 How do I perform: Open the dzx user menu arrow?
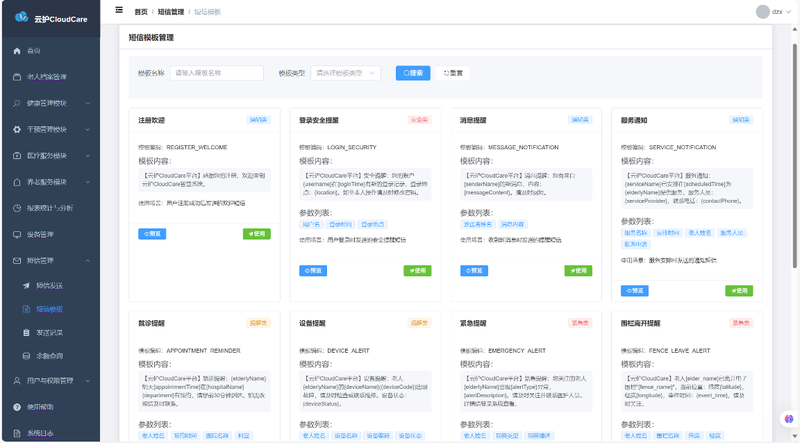pyautogui.click(x=788, y=12)
